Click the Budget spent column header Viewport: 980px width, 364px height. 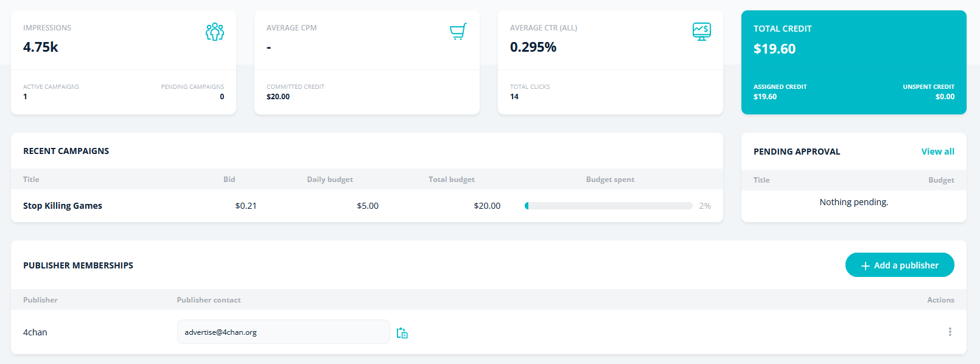[x=610, y=180]
